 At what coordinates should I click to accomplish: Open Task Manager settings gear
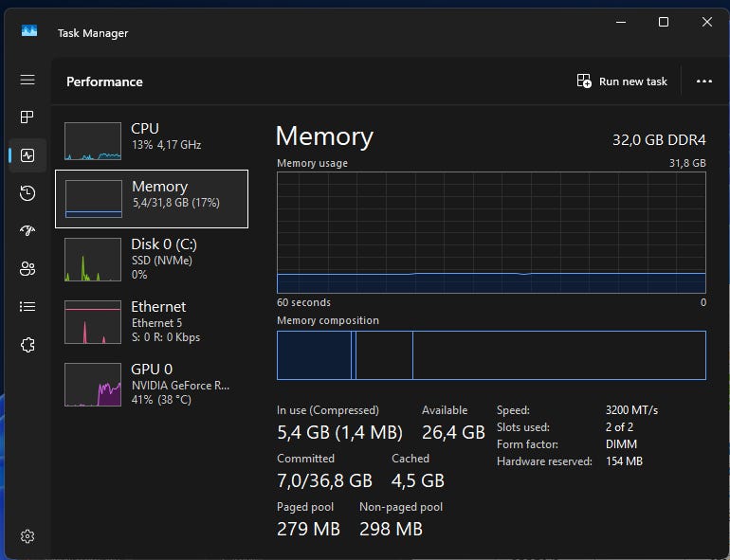[27, 536]
